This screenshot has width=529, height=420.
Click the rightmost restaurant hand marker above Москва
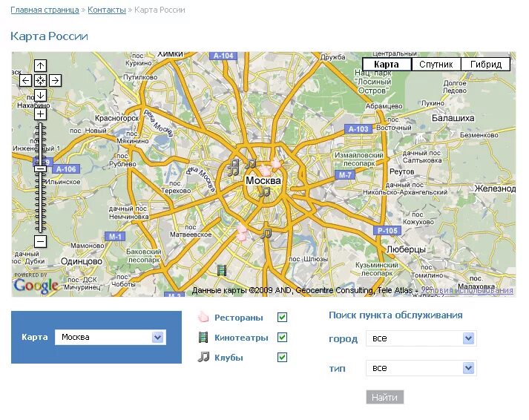276,163
